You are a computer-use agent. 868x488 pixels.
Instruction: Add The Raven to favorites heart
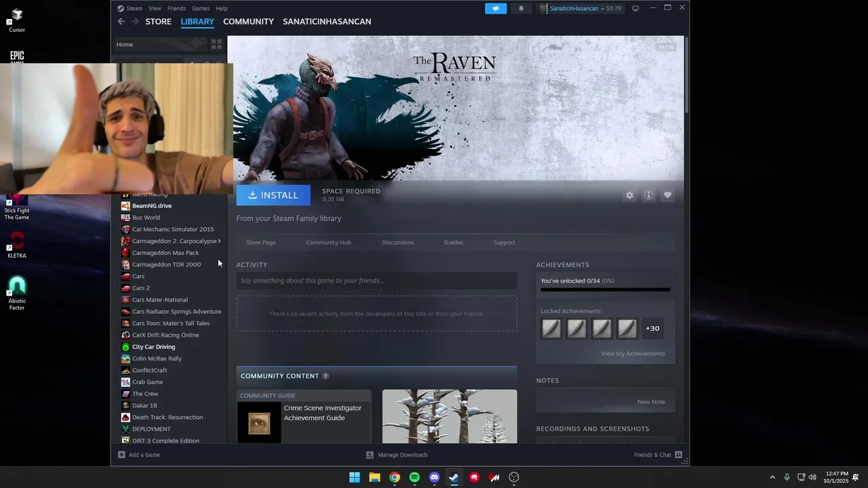pyautogui.click(x=667, y=195)
